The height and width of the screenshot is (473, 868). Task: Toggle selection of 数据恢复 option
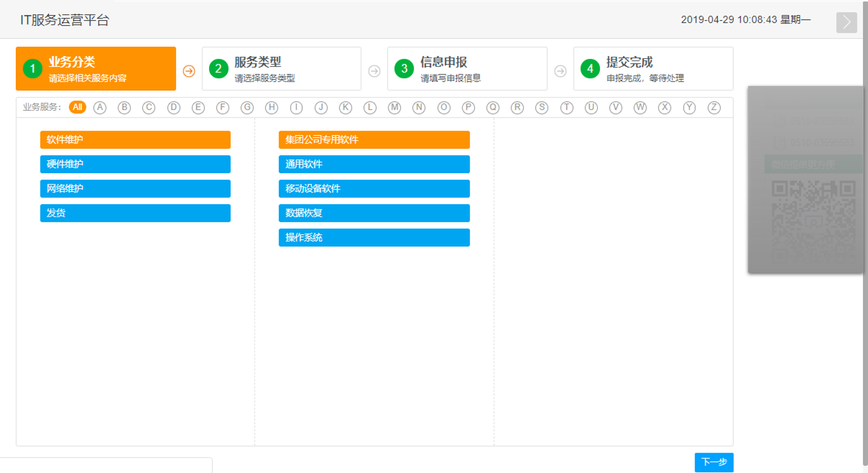point(374,213)
